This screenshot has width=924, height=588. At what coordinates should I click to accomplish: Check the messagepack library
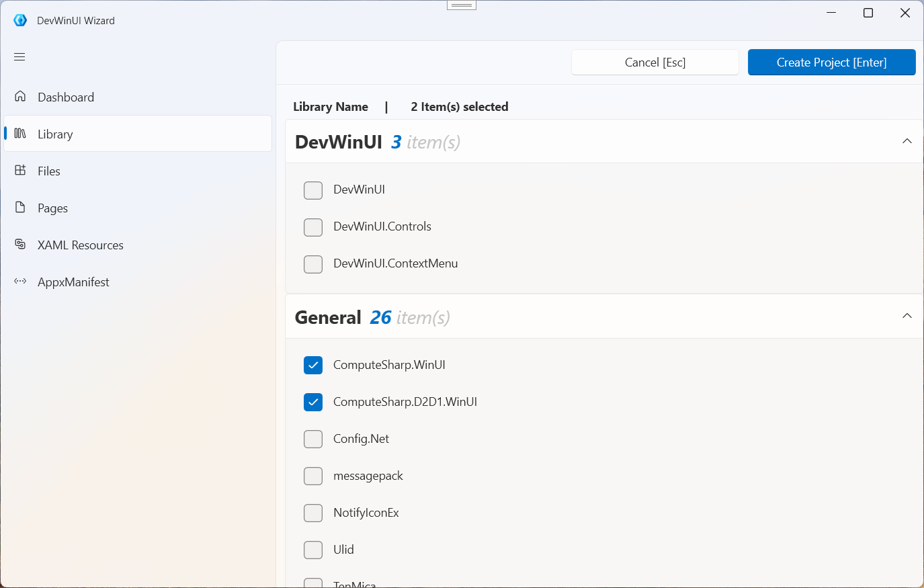click(x=313, y=476)
